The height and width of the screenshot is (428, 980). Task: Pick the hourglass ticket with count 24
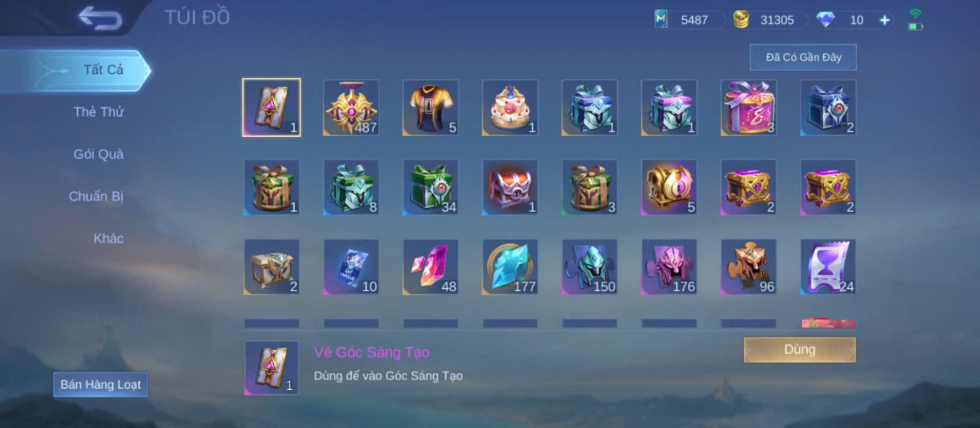(x=829, y=267)
